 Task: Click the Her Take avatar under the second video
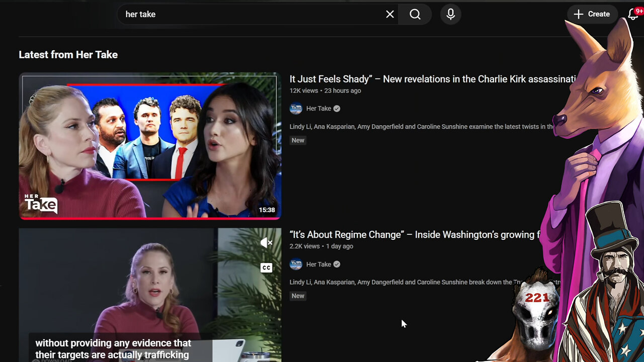click(x=296, y=264)
